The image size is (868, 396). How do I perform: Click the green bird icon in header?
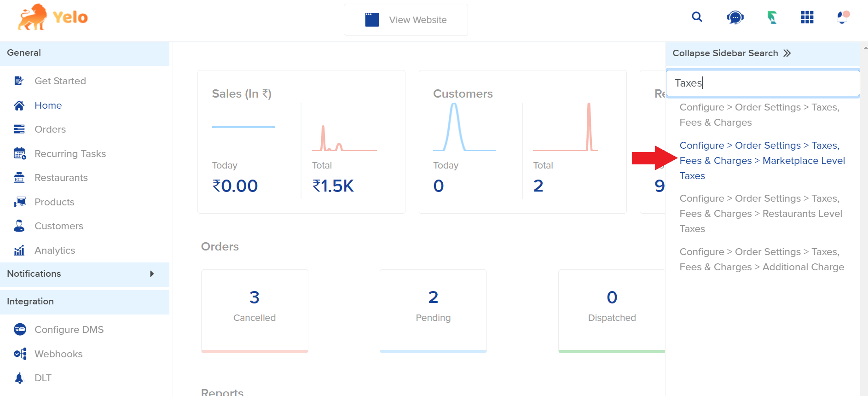pos(772,18)
